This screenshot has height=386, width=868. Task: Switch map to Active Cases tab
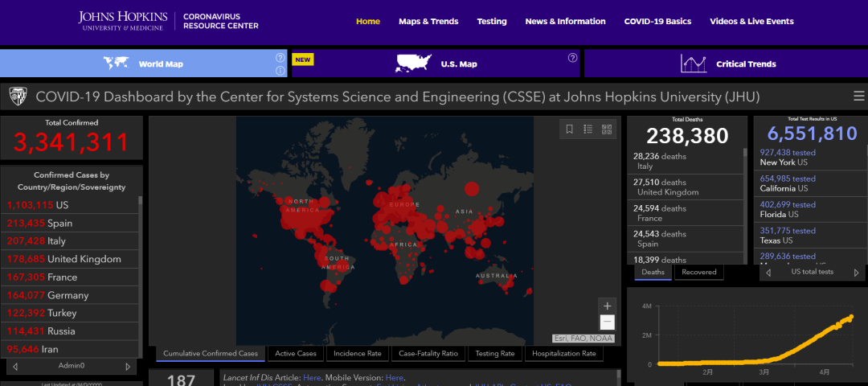pyautogui.click(x=296, y=353)
